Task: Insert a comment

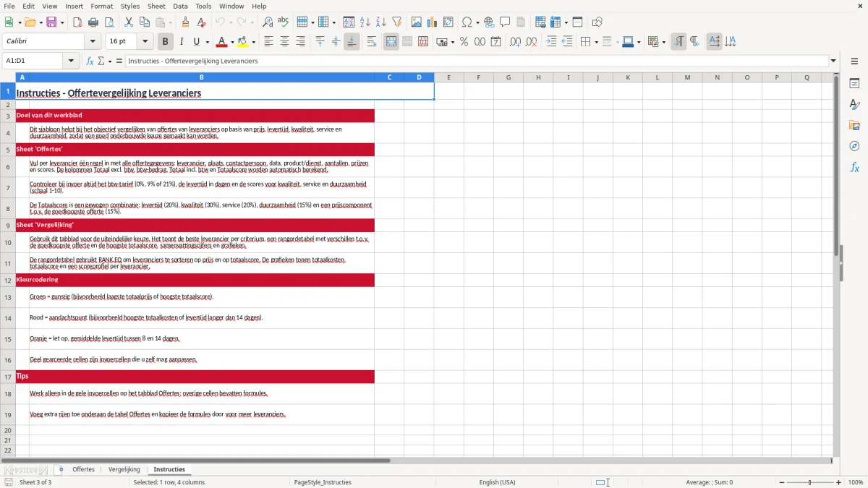Action: pyautogui.click(x=505, y=22)
